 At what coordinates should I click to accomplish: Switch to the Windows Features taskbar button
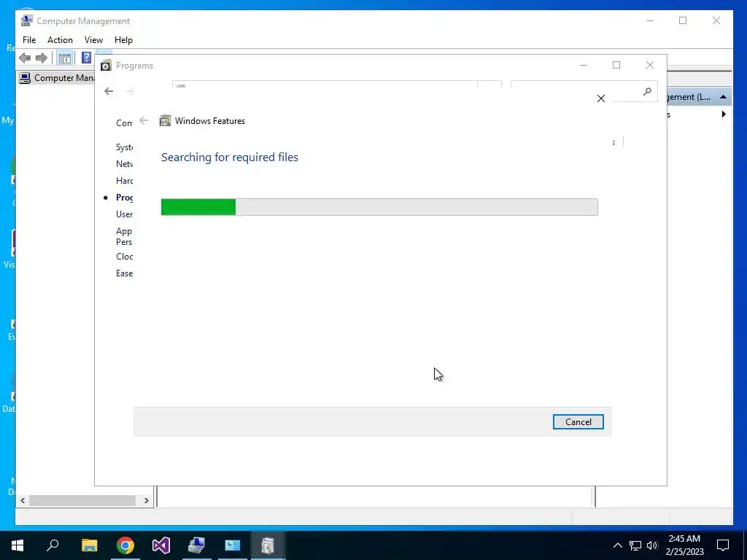click(268, 545)
